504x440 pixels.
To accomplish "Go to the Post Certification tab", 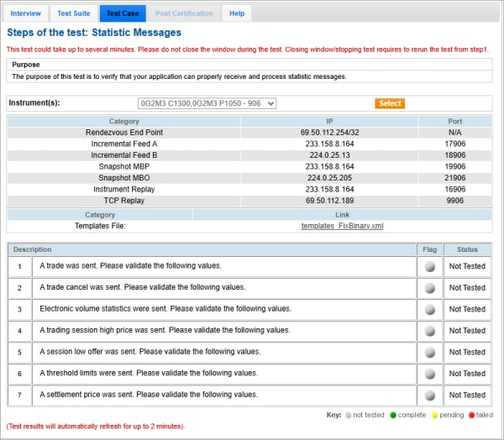I will [184, 13].
